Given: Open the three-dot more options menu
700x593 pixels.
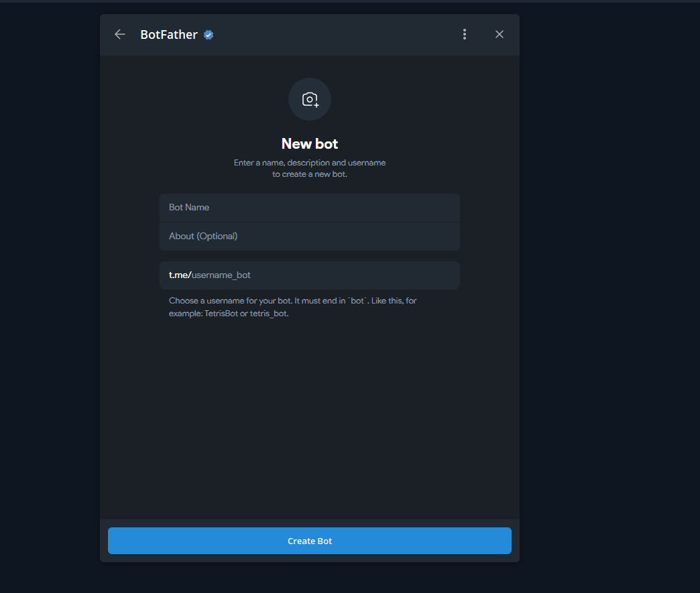Looking at the screenshot, I should 464,34.
